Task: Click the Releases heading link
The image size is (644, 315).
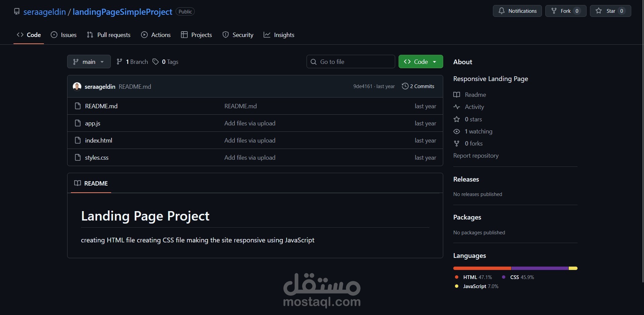Action: pos(466,179)
